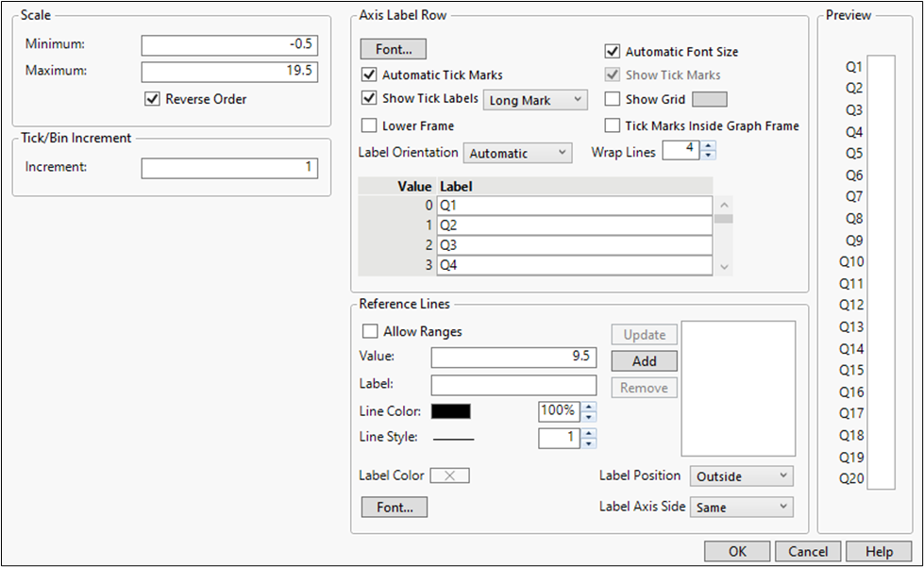Expand the Label Orientation dropdown

coord(517,153)
